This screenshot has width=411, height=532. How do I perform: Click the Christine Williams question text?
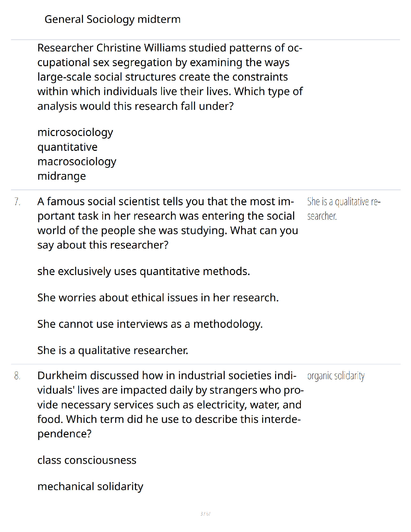pos(170,77)
